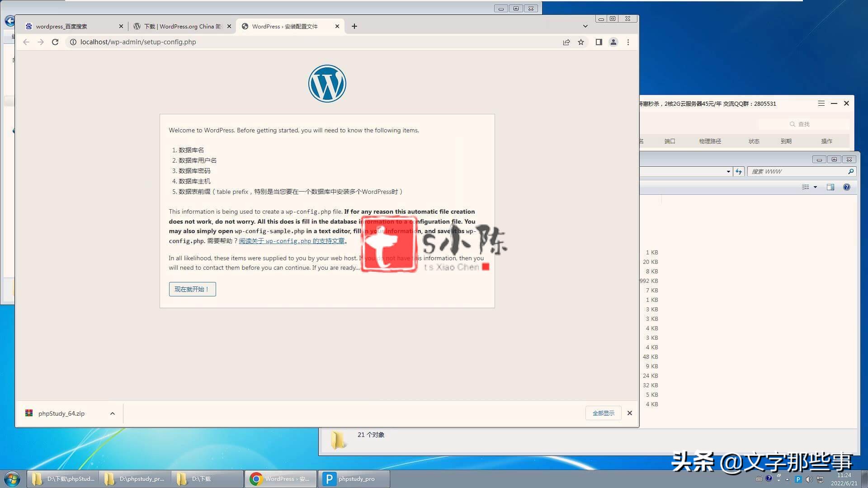The width and height of the screenshot is (868, 488).
Task: Click the Explorer search refresh icon
Action: tap(739, 171)
